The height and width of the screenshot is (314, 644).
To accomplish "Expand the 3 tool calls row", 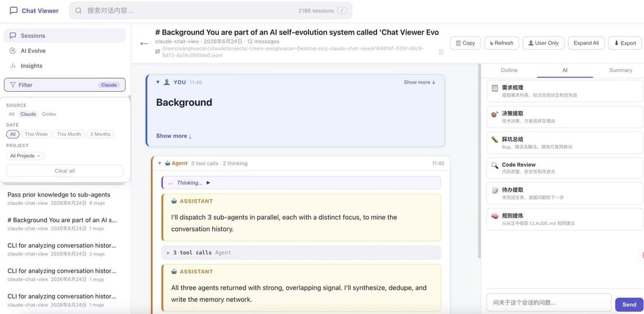I will [x=301, y=253].
